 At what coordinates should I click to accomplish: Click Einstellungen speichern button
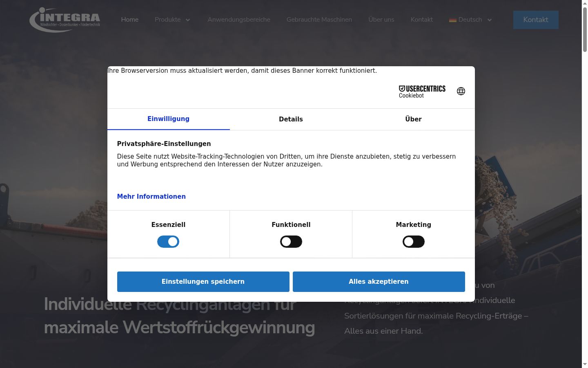coord(203,282)
